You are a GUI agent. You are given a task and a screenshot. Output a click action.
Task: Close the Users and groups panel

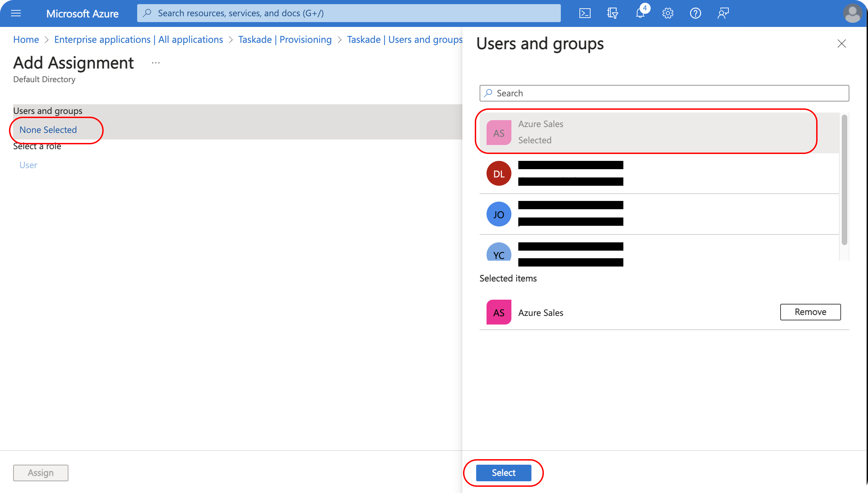coord(841,44)
